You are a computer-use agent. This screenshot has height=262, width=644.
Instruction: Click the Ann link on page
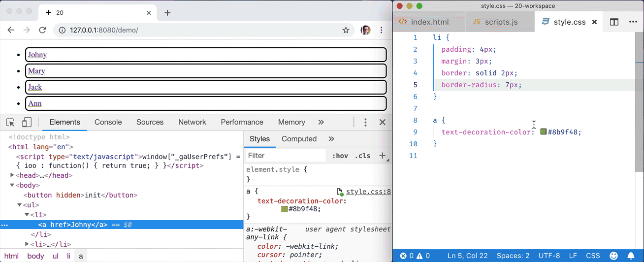click(35, 103)
